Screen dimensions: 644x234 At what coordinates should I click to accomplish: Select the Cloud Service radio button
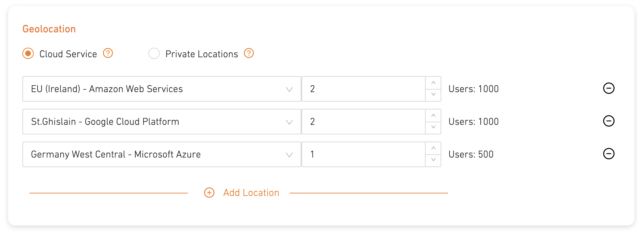[28, 54]
